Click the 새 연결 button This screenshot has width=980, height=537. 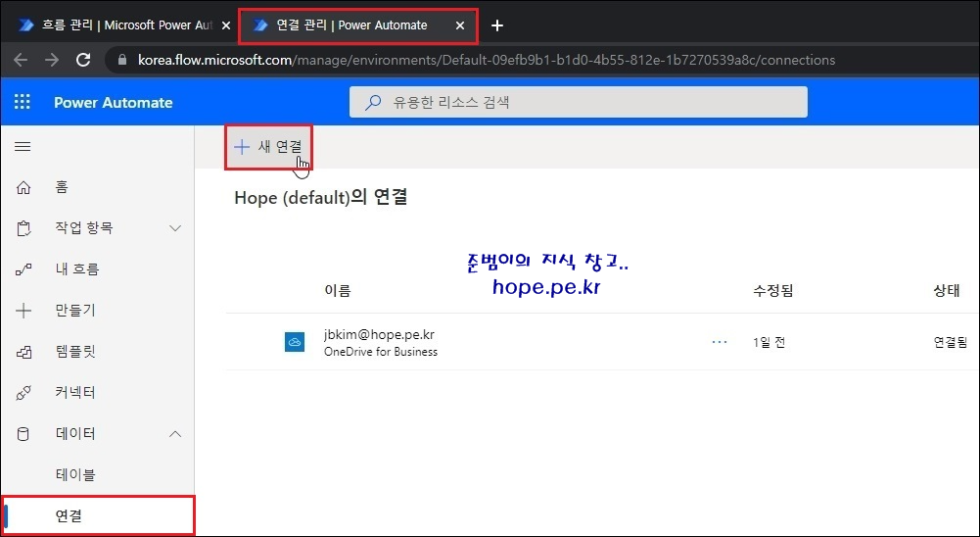point(268,146)
